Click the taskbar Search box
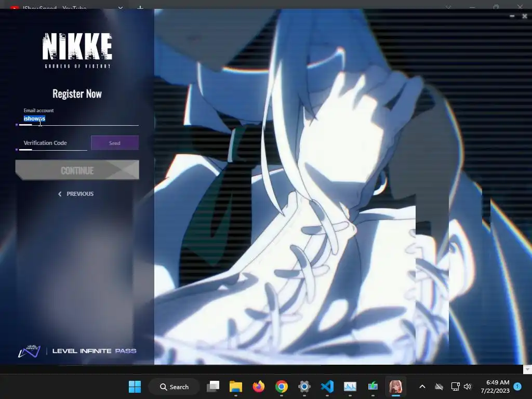Screen dimensions: 532x399 coord(174,387)
